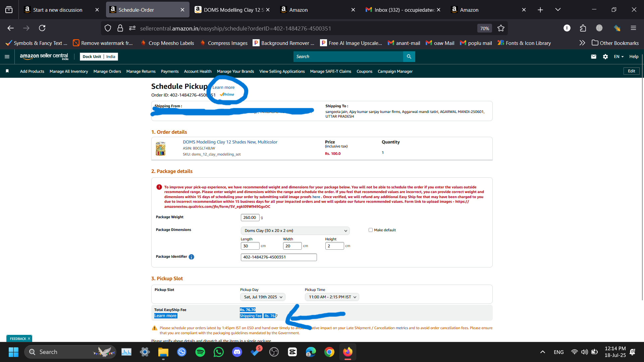The width and height of the screenshot is (644, 362).
Task: Open Coupons menu
Action: (364, 71)
